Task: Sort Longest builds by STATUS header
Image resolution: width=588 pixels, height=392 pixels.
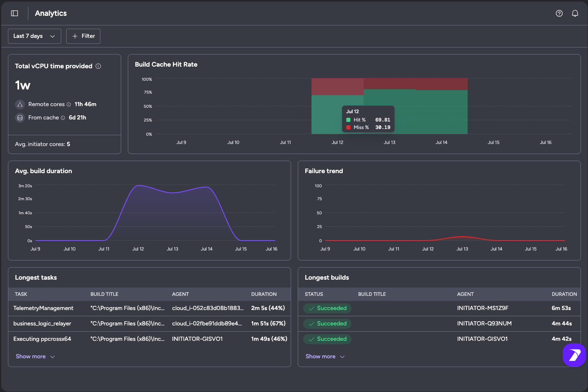Action: [314, 294]
